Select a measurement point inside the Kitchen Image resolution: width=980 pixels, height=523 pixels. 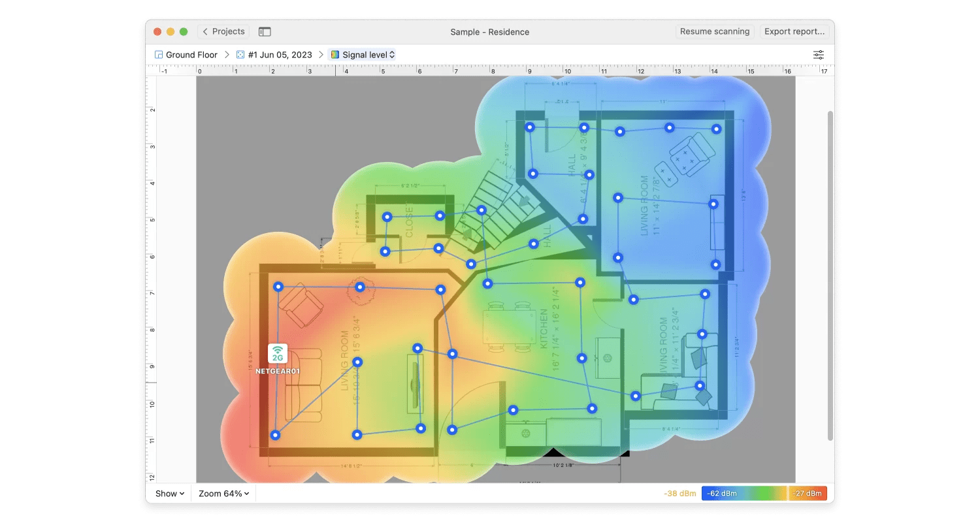pyautogui.click(x=582, y=358)
